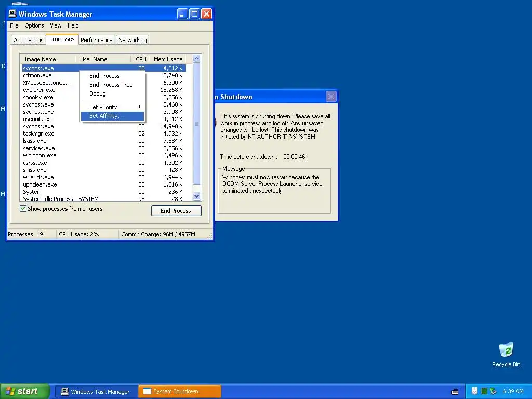Select the wuauclt.exe process row
The image size is (532, 399).
(x=104, y=178)
